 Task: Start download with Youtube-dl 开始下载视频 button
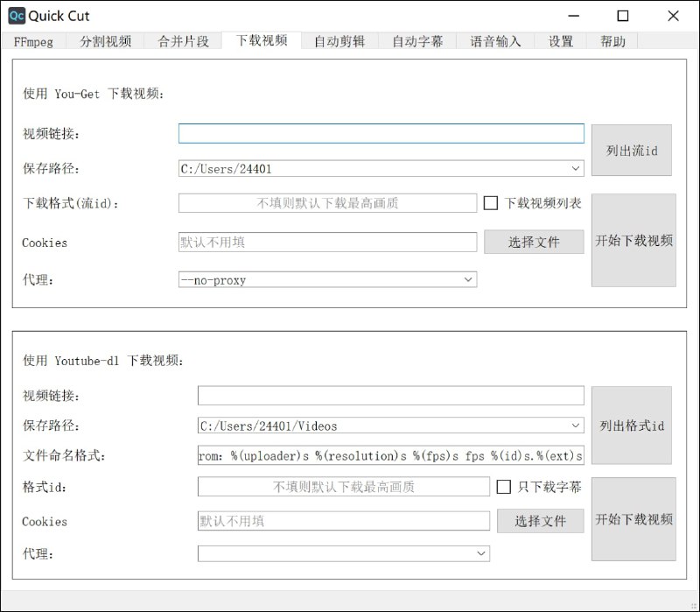tap(633, 519)
